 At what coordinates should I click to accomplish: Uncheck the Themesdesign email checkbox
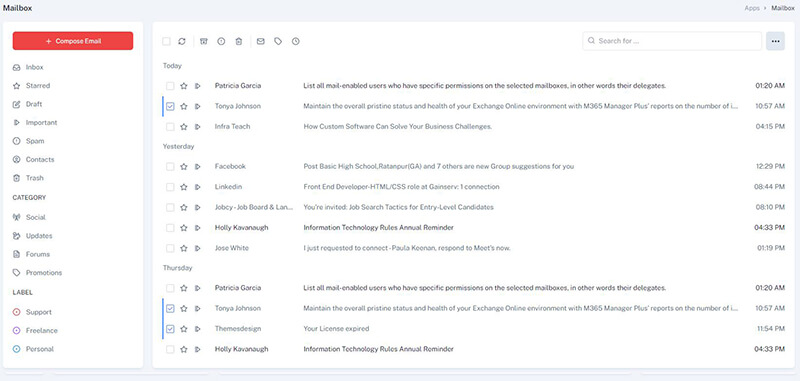pos(170,329)
